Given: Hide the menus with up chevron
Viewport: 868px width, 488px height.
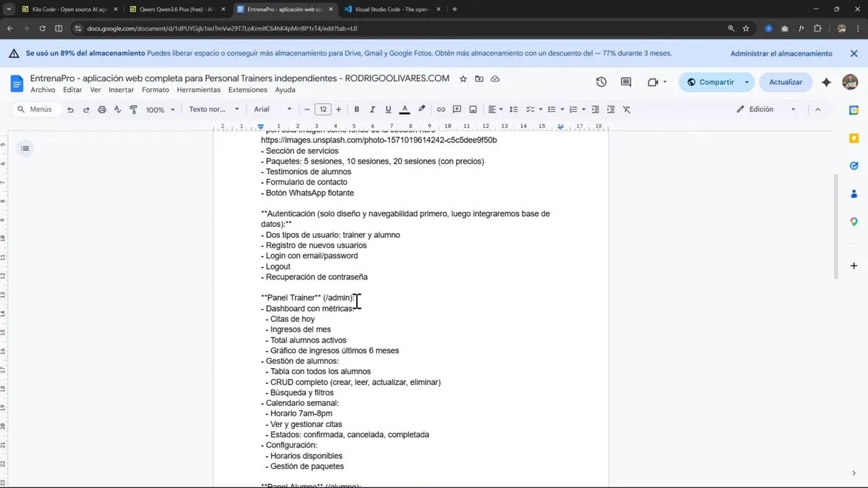Looking at the screenshot, I should pyautogui.click(x=817, y=109).
